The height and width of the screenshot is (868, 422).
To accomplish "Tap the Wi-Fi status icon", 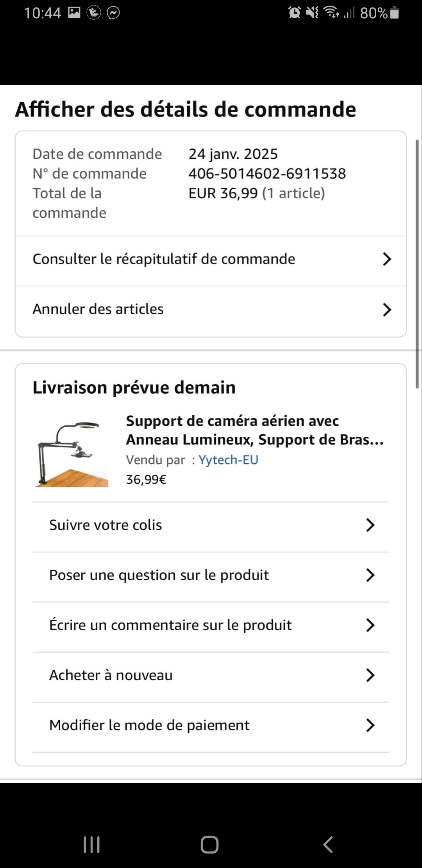I will (331, 13).
